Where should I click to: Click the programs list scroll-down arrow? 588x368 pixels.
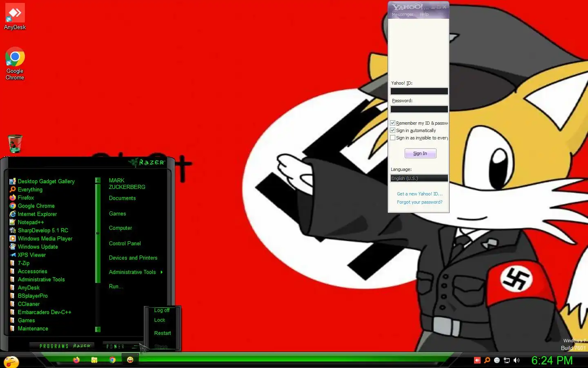coord(98,329)
